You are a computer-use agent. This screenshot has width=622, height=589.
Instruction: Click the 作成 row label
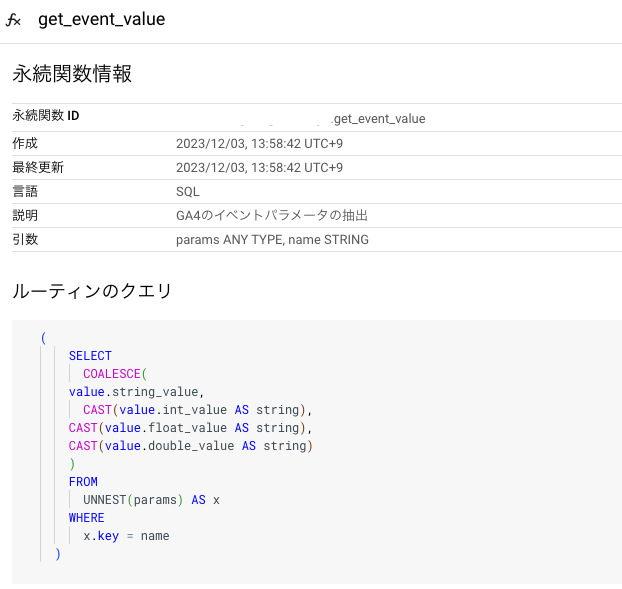pyautogui.click(x=25, y=143)
